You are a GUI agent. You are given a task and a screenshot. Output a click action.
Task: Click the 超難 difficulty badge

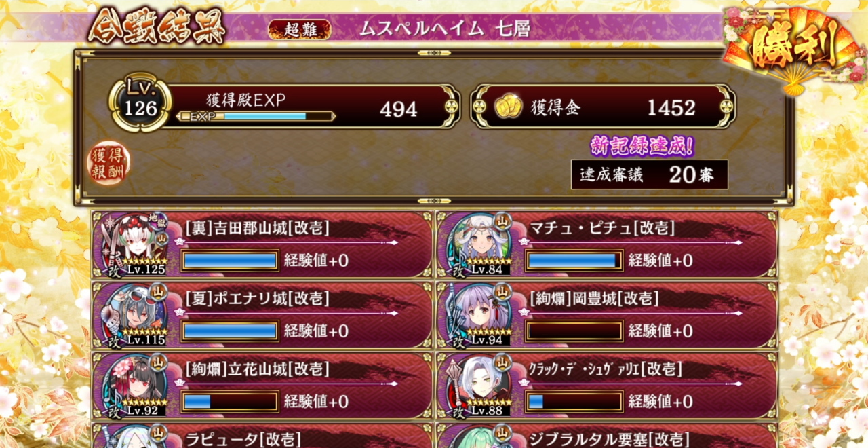(x=300, y=29)
